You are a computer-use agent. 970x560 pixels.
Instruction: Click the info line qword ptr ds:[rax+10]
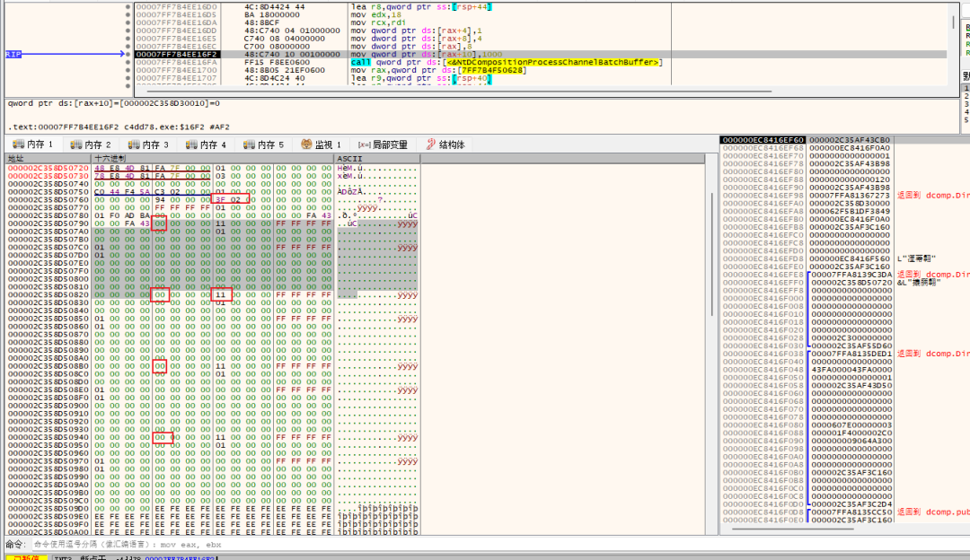pyautogui.click(x=114, y=103)
